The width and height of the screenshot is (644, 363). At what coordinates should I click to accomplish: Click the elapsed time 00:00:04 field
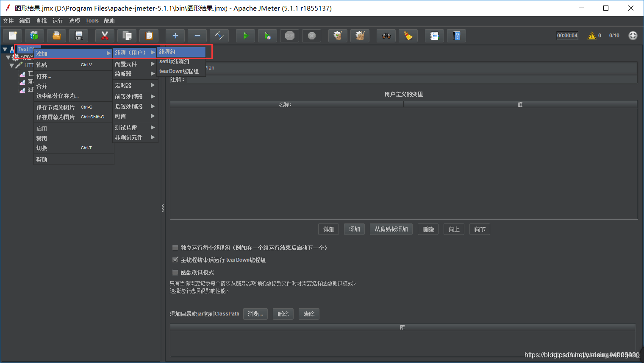click(567, 36)
